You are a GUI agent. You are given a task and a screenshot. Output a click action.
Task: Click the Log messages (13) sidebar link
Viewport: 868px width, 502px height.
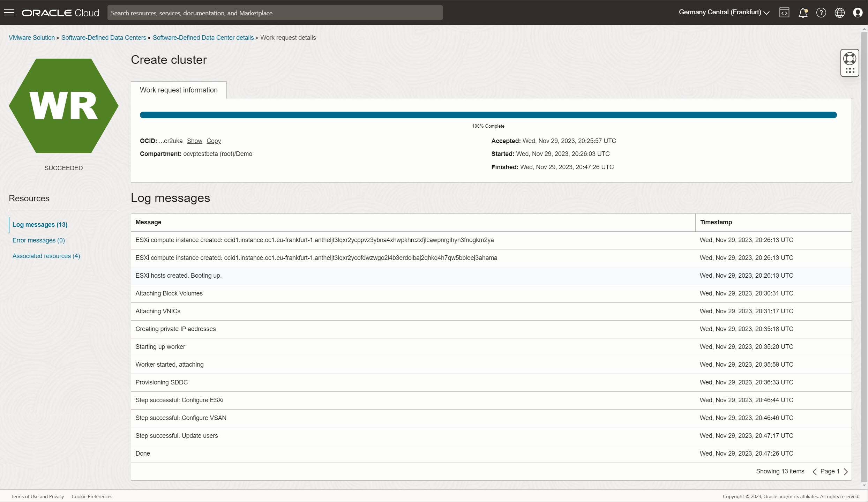tap(39, 224)
